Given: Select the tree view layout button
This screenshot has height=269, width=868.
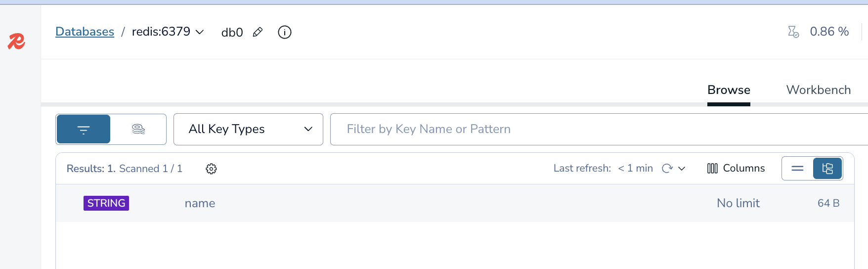Looking at the screenshot, I should 827,169.
